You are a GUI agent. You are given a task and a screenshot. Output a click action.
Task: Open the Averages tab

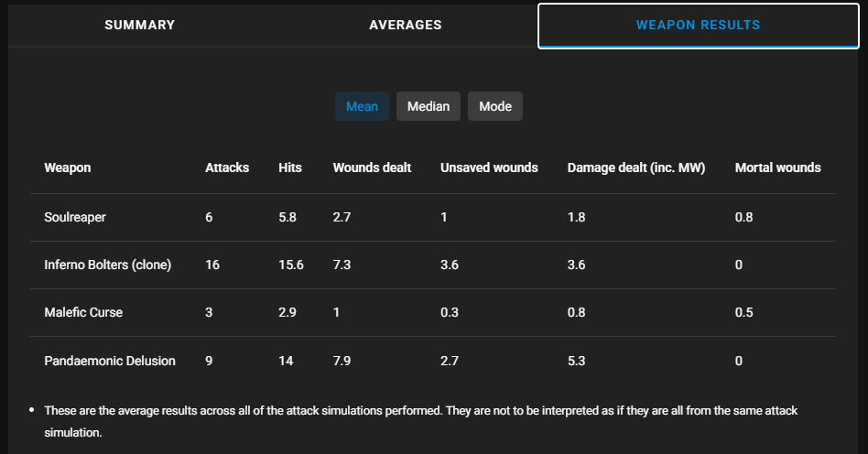405,25
